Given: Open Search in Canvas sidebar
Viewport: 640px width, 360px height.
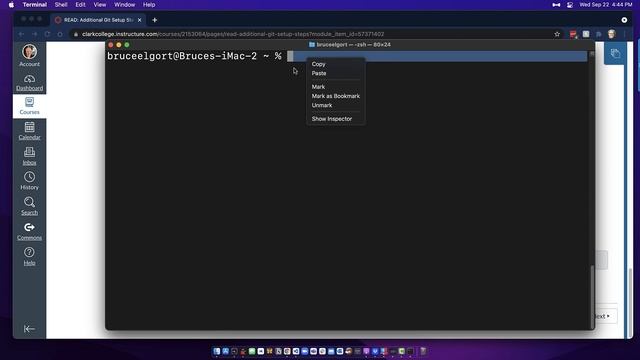Looking at the screenshot, I should coord(29,206).
